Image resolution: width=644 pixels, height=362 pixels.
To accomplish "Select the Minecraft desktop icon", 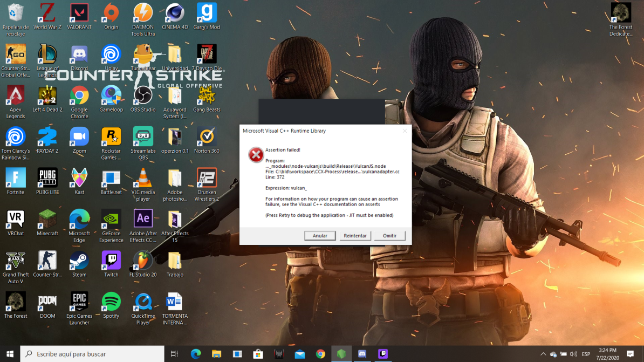I will [x=47, y=223].
